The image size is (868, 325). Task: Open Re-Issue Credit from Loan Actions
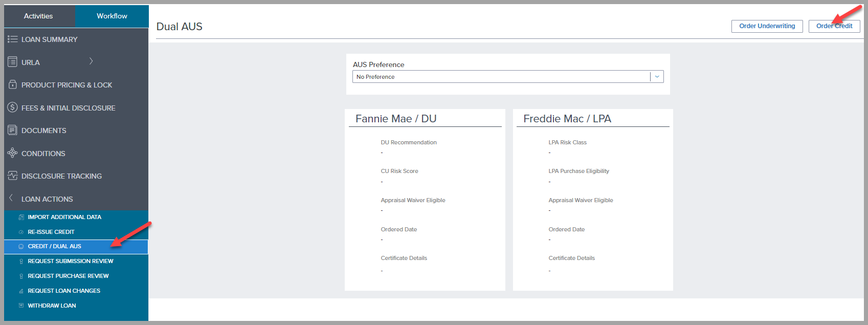pyautogui.click(x=51, y=232)
